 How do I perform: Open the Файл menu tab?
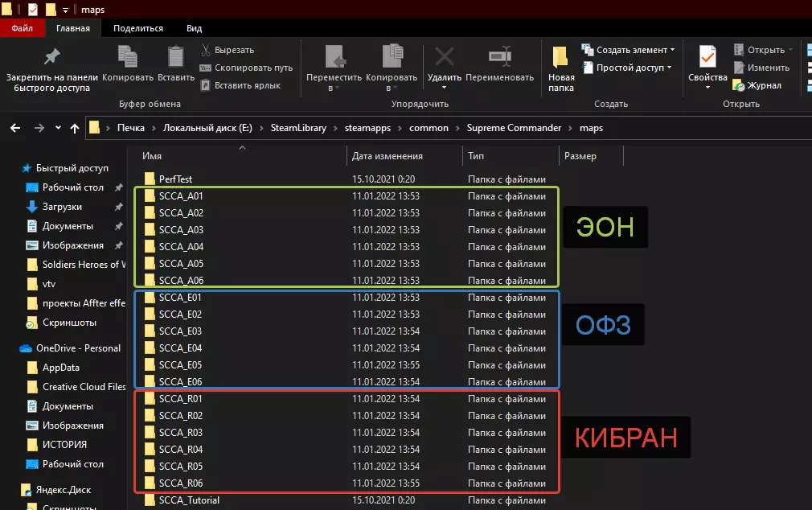point(23,28)
